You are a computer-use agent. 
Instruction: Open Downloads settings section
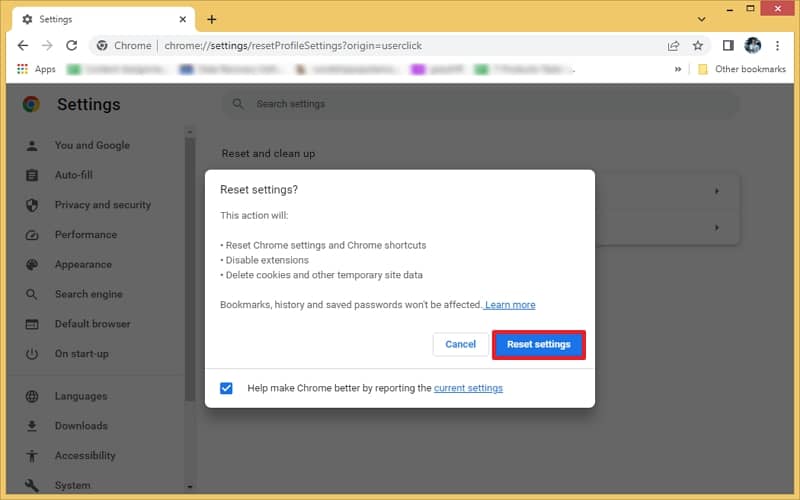(x=81, y=426)
